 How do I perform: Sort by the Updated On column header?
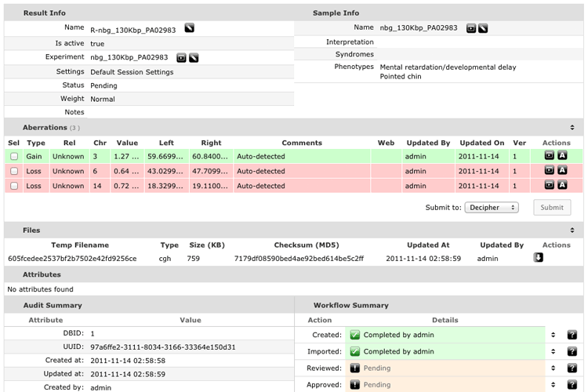click(481, 143)
